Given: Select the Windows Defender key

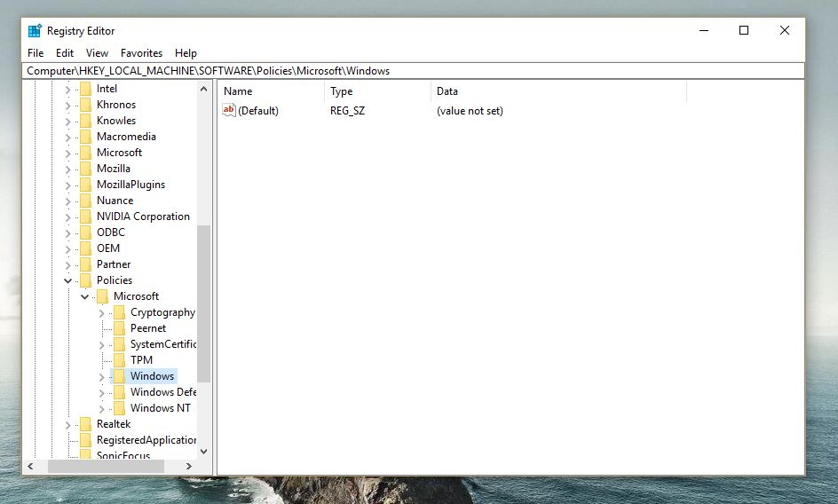Looking at the screenshot, I should (x=163, y=392).
